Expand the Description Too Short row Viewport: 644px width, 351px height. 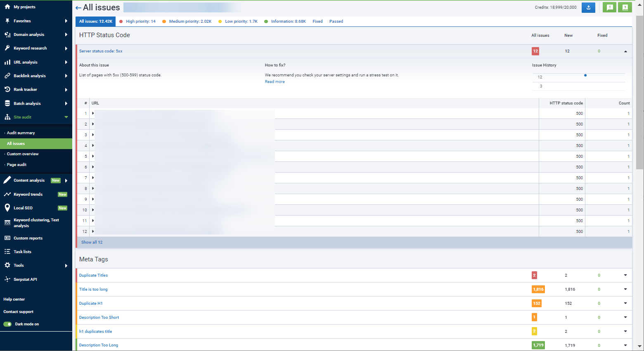pyautogui.click(x=625, y=317)
